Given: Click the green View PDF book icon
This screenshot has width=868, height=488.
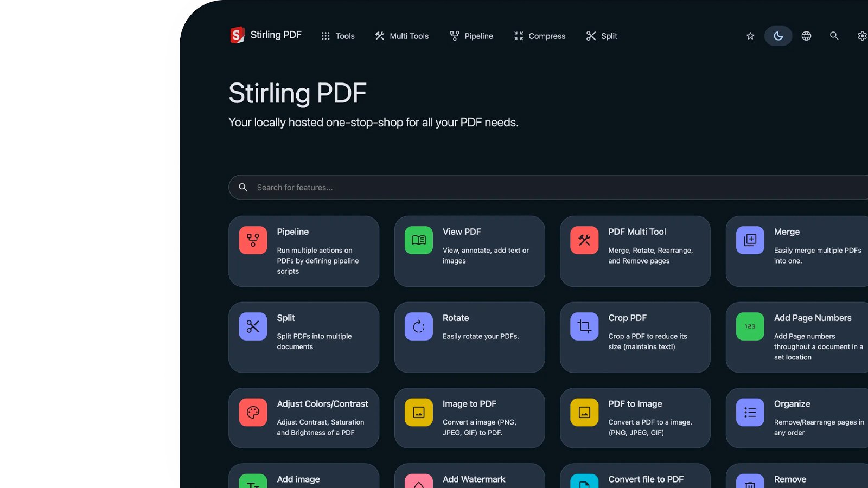Looking at the screenshot, I should (419, 240).
